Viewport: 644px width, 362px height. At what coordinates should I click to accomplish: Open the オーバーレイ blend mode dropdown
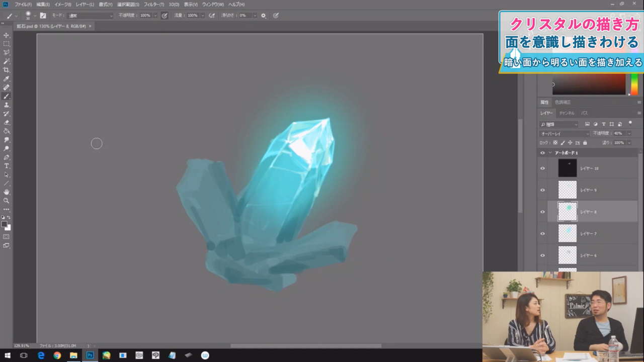pos(564,134)
